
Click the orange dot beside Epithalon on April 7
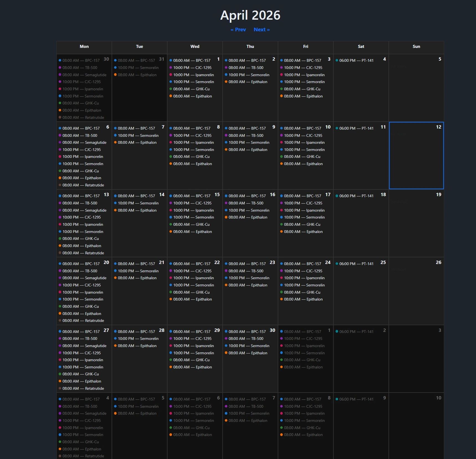[115, 142]
